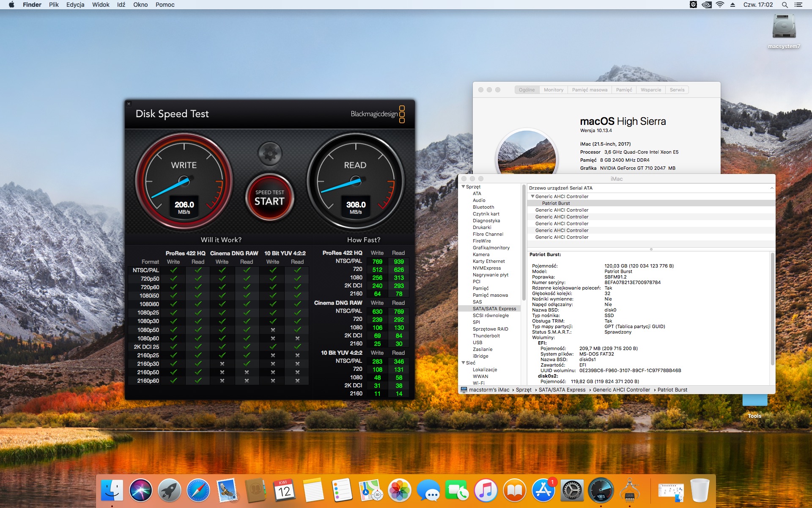The image size is (812, 508).
Task: Collapse first Generic AHCI Controller entry
Action: (x=532, y=196)
